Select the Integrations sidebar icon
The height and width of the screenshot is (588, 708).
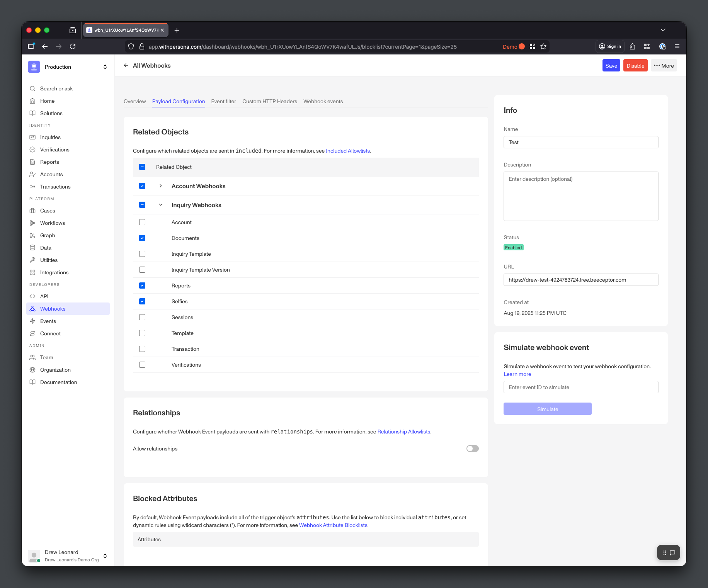tap(33, 272)
